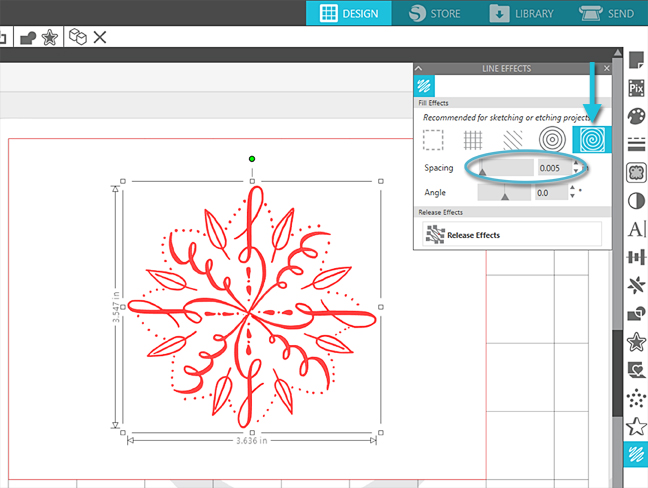648x488 pixels.
Task: Collapse the Line Effects panel chevron
Action: point(419,68)
